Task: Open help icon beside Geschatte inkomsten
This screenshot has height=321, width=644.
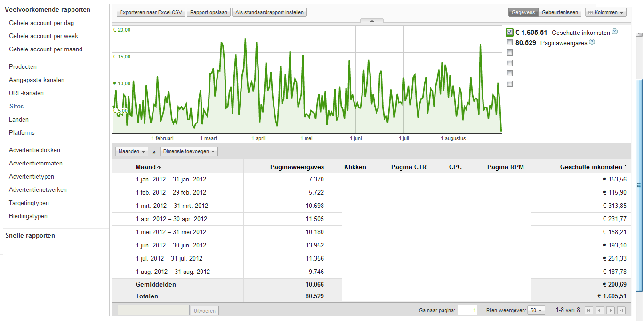Action: tap(614, 32)
